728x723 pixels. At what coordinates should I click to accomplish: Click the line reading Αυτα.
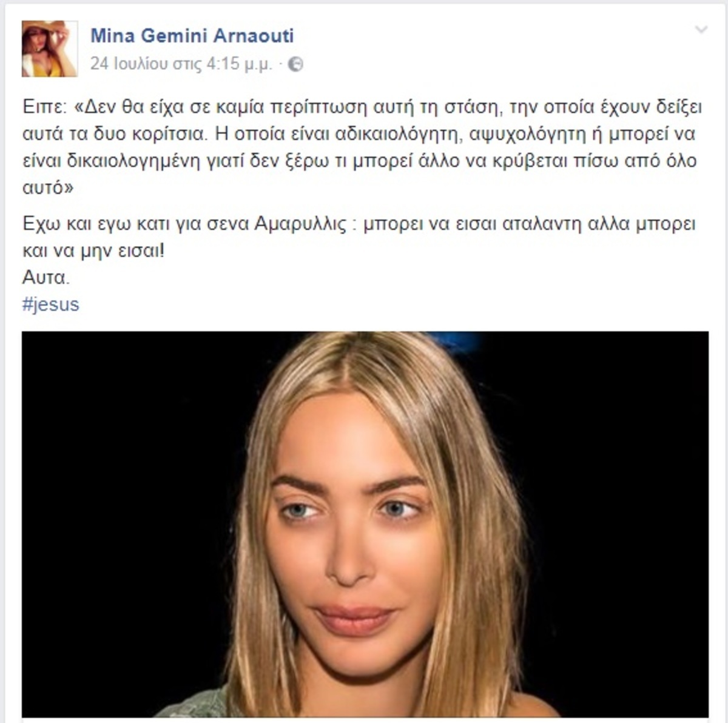[x=46, y=277]
